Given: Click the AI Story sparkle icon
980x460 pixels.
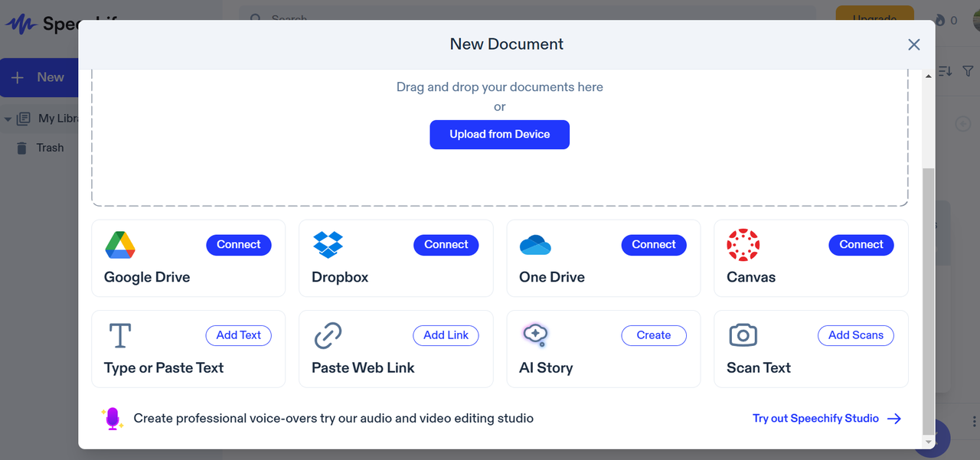Looking at the screenshot, I should [x=535, y=335].
